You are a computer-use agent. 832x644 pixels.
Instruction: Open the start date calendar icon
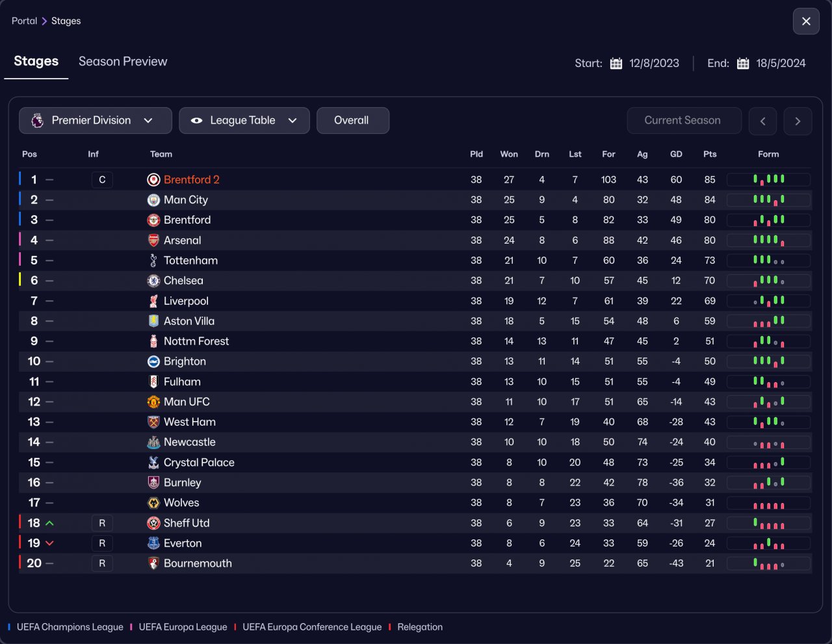pos(616,64)
